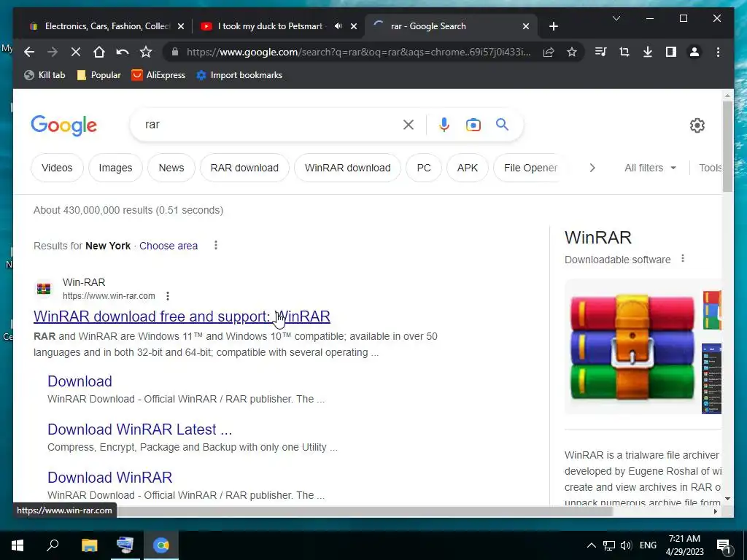Open the AliExpress bookmark
The image size is (747, 560).
pos(158,75)
